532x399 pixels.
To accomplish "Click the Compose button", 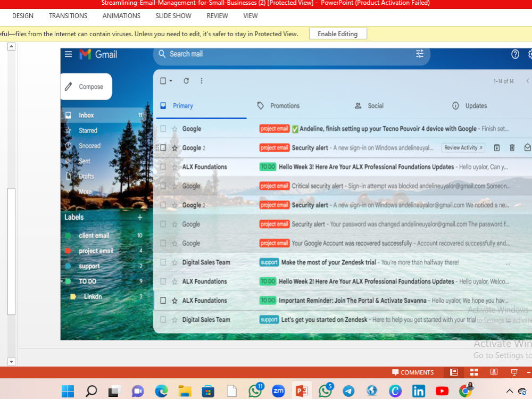I will [x=87, y=87].
